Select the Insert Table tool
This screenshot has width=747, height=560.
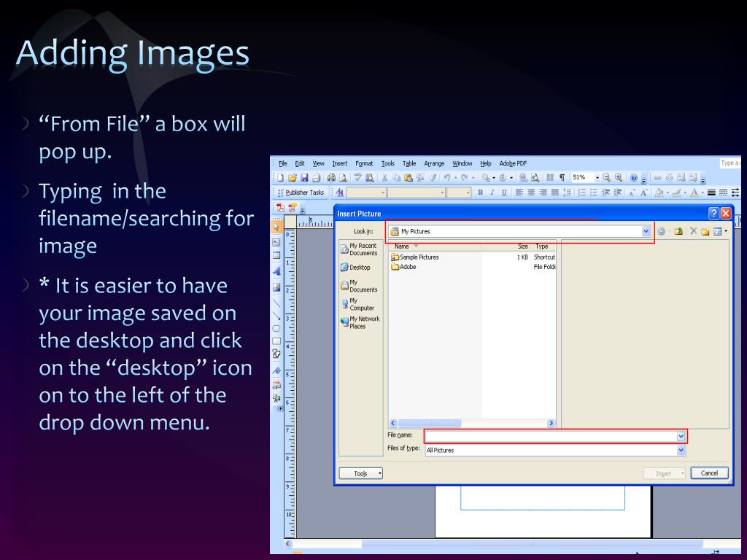click(276, 255)
